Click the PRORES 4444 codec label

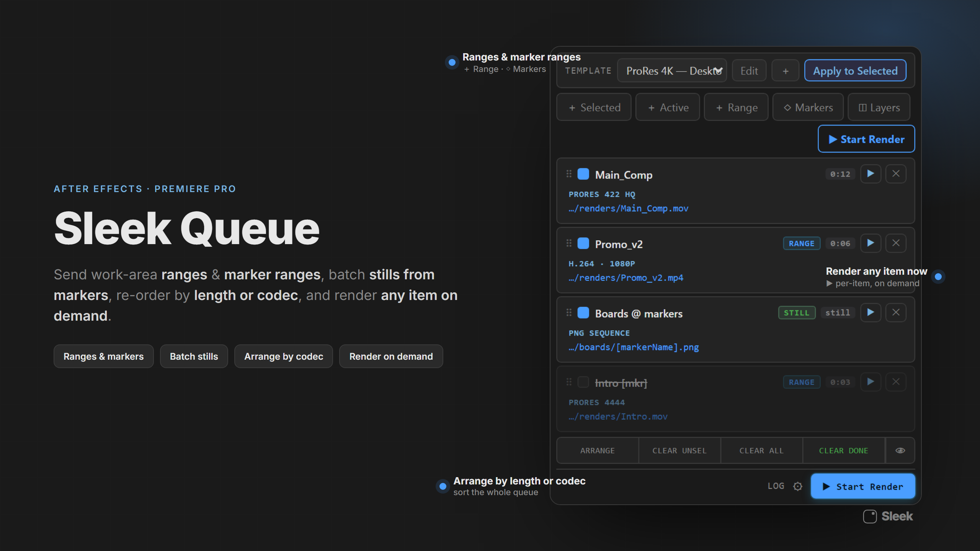pos(596,402)
